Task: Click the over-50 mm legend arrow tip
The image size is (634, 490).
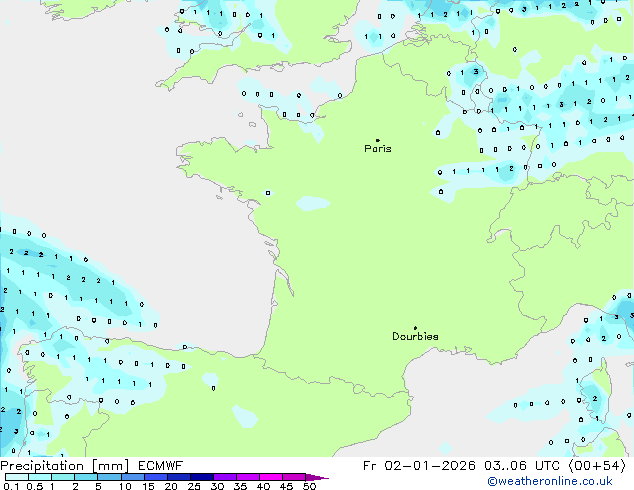Action: coord(317,477)
